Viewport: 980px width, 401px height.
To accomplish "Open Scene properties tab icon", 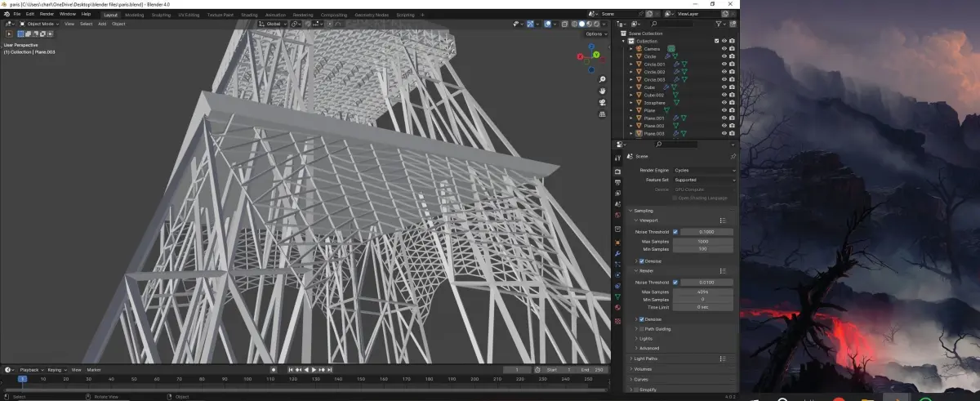I will point(617,205).
